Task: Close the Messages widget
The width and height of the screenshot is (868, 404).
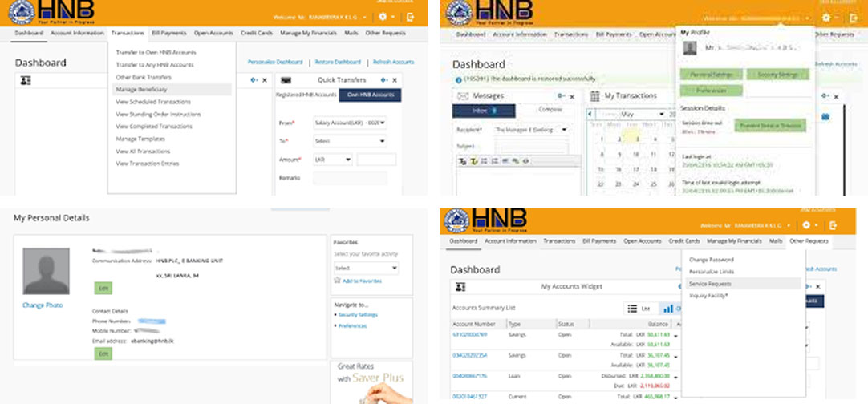Action: click(573, 97)
